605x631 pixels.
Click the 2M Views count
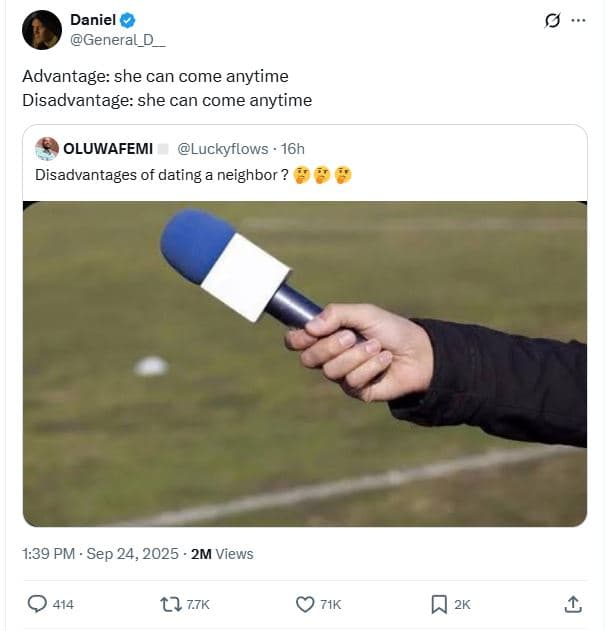click(222, 554)
